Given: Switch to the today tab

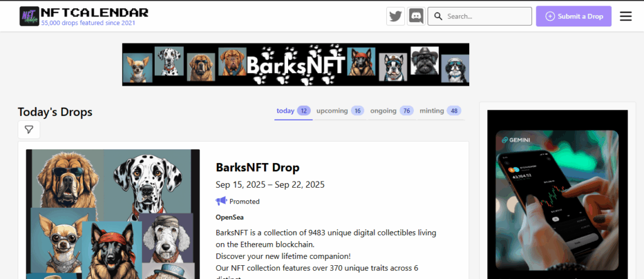Looking at the screenshot, I should [293, 111].
